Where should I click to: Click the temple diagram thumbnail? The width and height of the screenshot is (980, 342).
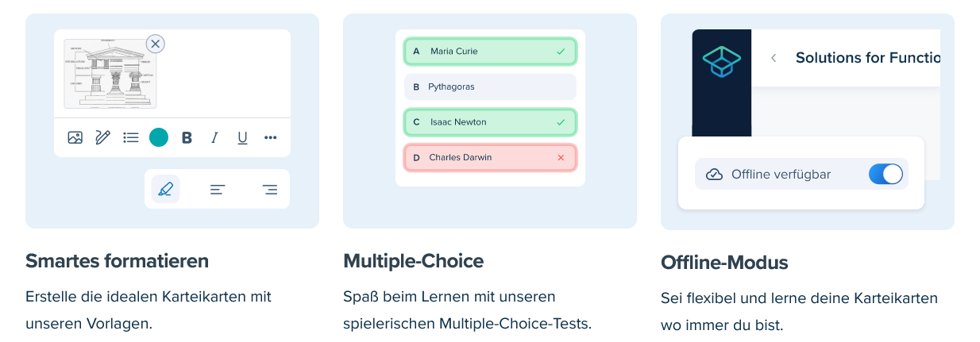coord(110,74)
